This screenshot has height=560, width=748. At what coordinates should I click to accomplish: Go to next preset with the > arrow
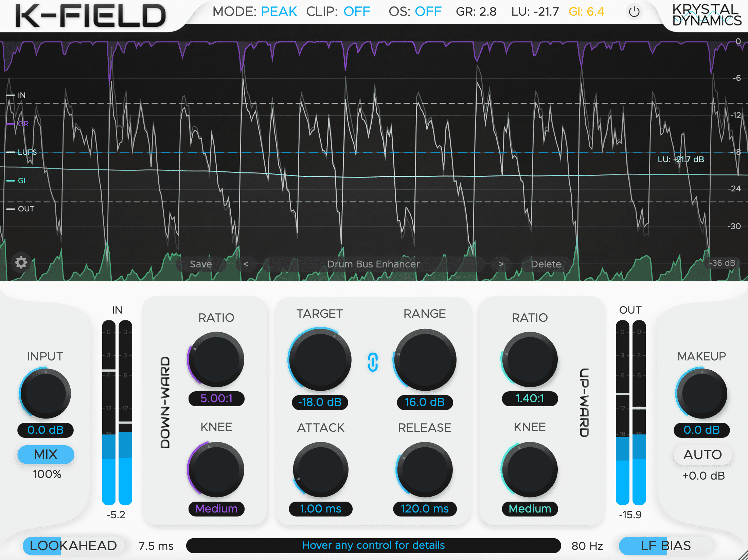coord(501,264)
